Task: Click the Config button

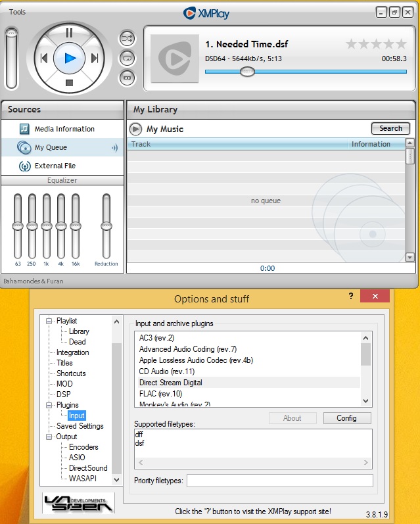Action: (347, 418)
